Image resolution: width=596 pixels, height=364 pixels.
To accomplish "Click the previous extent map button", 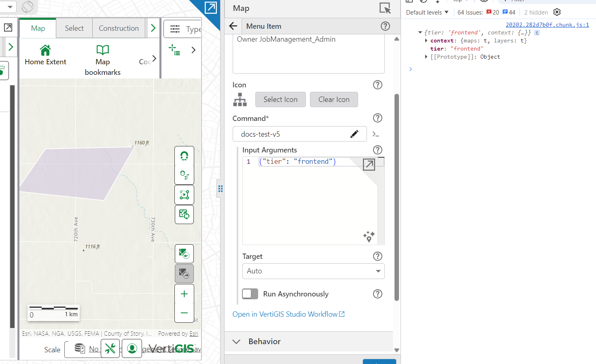I will 184,254.
